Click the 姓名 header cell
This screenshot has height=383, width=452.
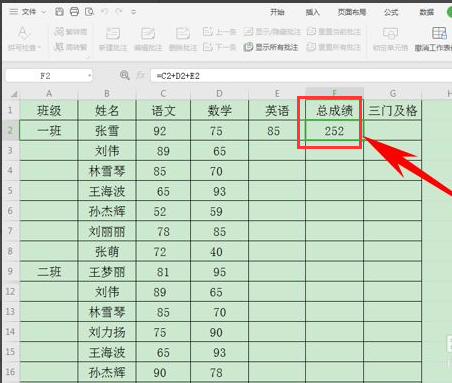[x=107, y=110]
